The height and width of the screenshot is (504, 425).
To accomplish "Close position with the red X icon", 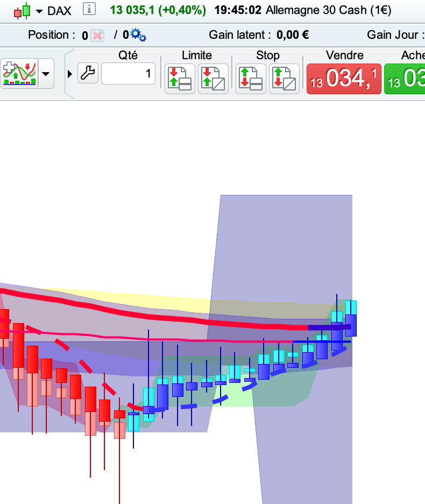I will pyautogui.click(x=97, y=36).
